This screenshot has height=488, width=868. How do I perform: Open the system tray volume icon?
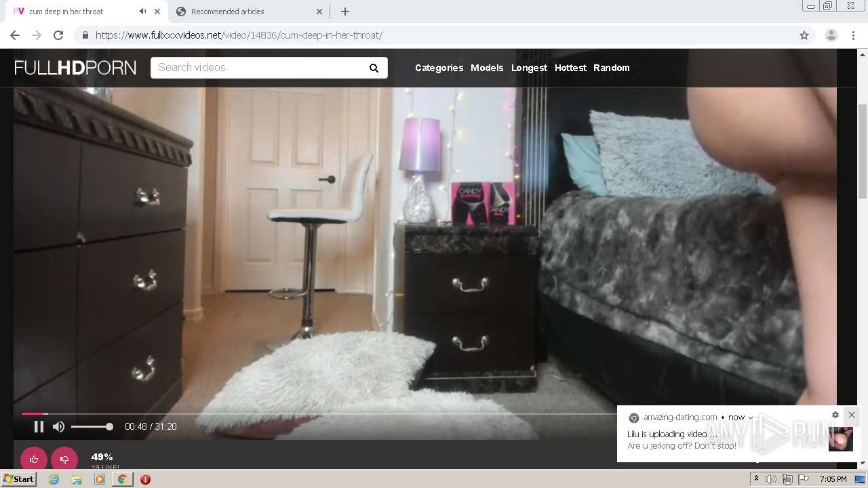(x=771, y=479)
